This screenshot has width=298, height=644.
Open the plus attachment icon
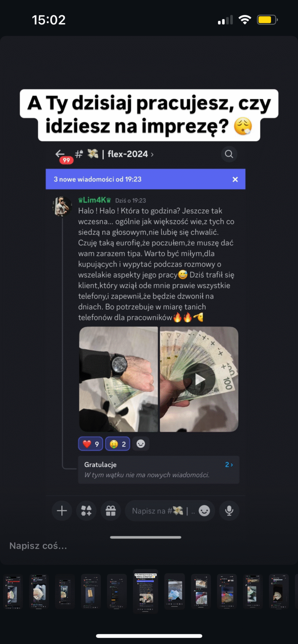pos(62,511)
